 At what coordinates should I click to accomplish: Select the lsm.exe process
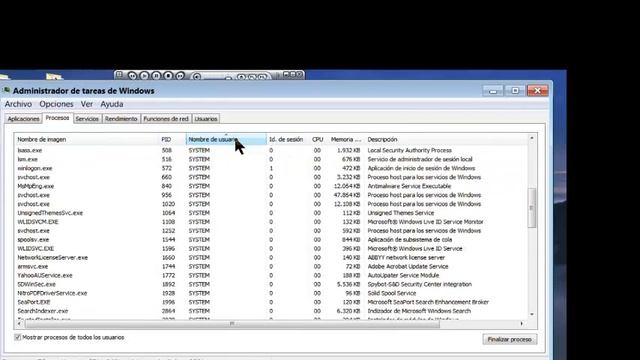click(x=271, y=159)
